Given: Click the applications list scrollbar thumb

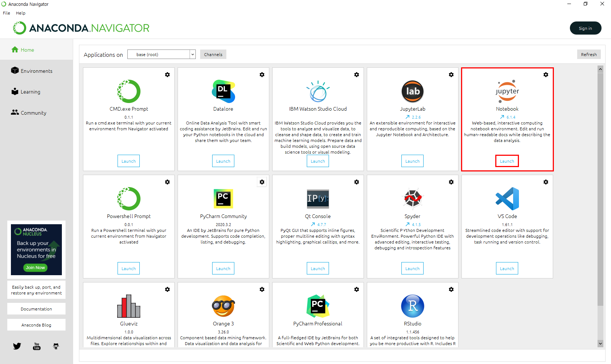Looking at the screenshot, I should coord(600,189).
